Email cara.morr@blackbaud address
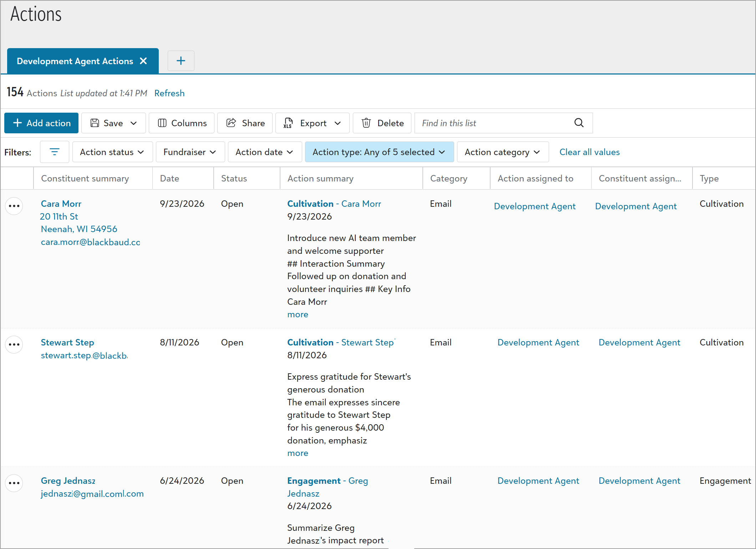The width and height of the screenshot is (756, 549). click(x=90, y=242)
